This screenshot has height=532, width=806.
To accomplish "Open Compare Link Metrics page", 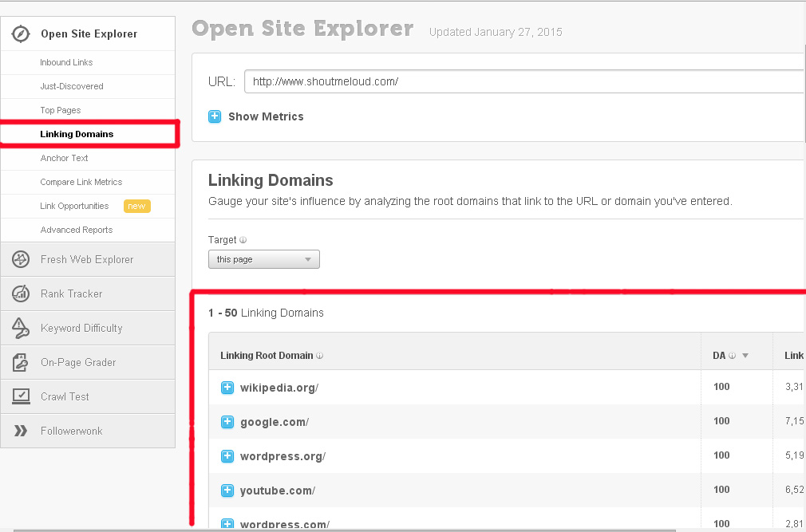I will 81,182.
